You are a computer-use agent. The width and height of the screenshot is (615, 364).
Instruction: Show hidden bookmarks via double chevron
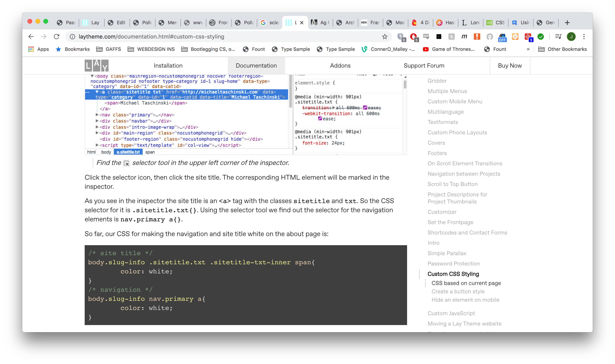(528, 49)
